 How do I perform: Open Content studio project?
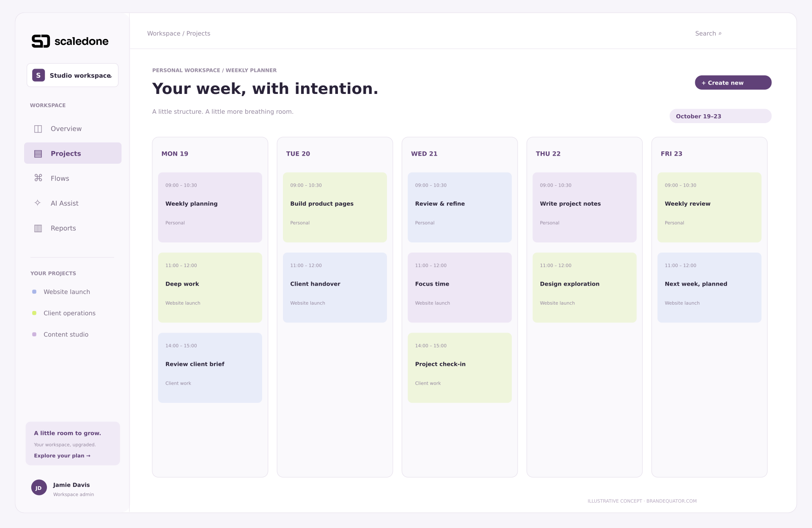click(x=66, y=334)
